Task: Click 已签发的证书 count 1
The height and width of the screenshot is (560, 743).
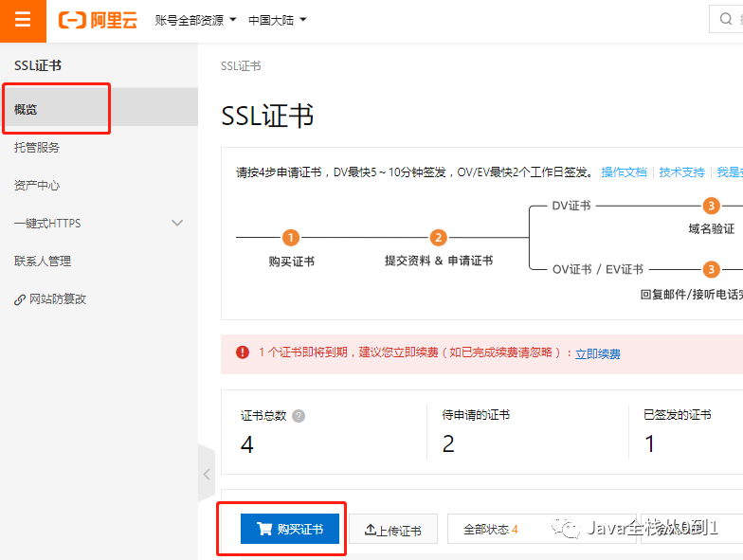Action: [x=650, y=443]
